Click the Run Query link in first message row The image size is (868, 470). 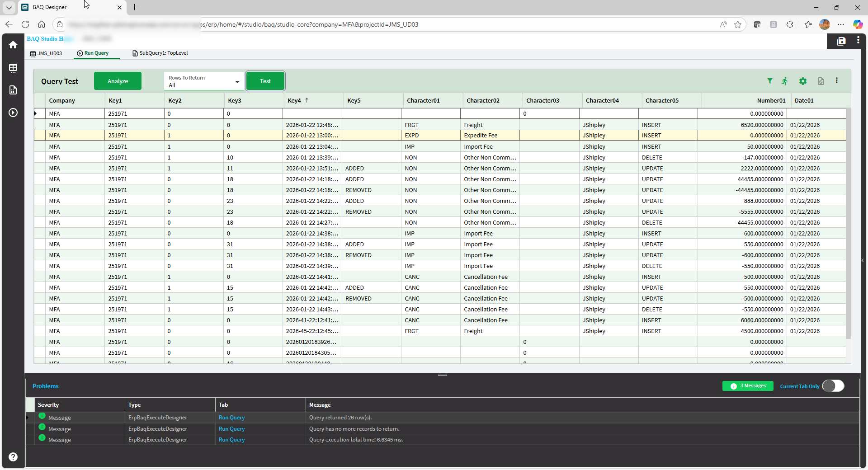tap(231, 418)
